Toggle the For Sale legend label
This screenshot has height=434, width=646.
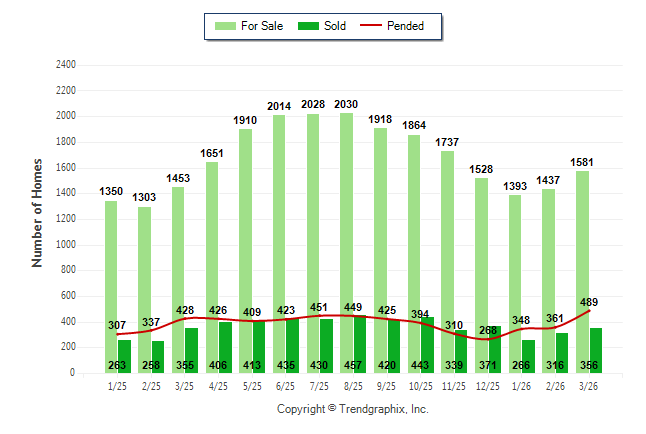click(260, 26)
